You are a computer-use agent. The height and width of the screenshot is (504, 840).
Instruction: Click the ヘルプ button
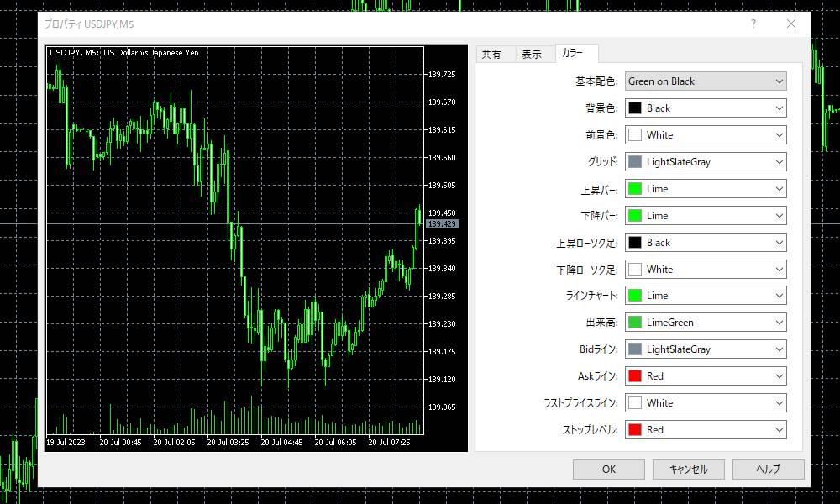coord(768,470)
